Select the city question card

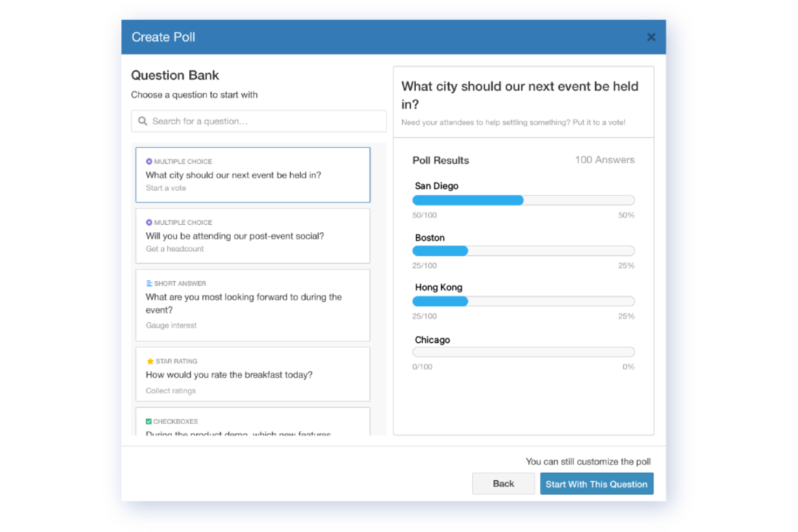(x=252, y=175)
